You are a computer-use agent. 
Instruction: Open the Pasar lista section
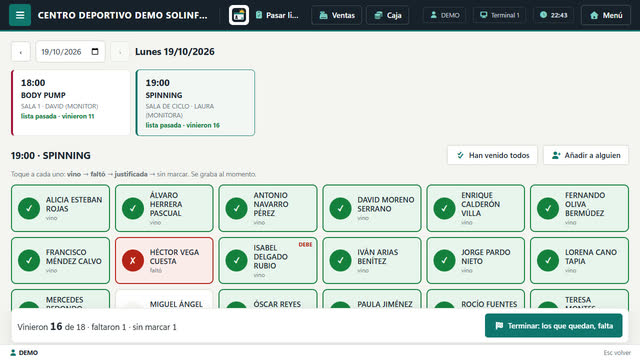(x=278, y=15)
